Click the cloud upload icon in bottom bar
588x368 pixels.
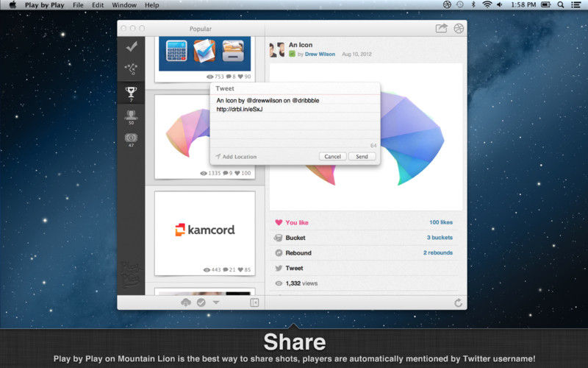pos(186,302)
